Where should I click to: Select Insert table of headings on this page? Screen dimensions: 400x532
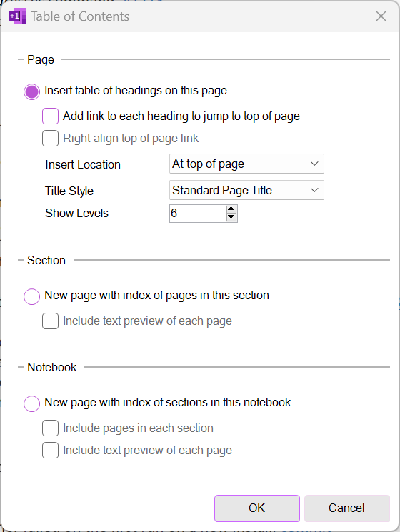coord(32,91)
